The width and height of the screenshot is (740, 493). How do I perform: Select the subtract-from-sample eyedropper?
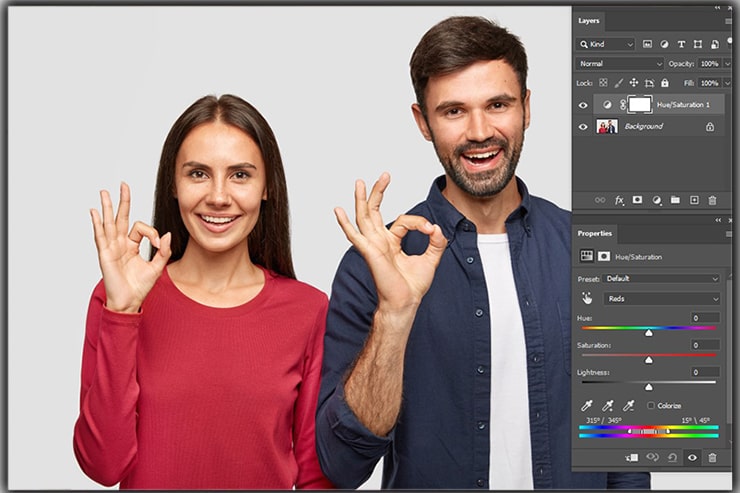pos(628,405)
